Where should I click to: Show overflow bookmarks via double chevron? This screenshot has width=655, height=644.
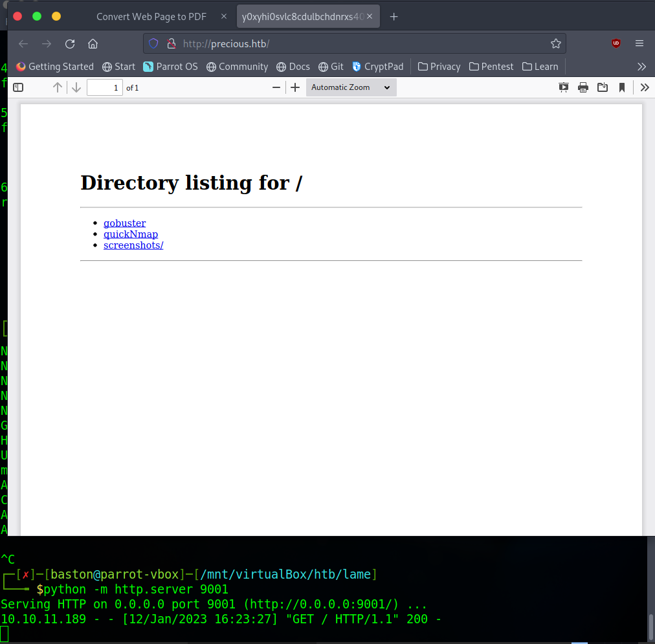(x=641, y=66)
